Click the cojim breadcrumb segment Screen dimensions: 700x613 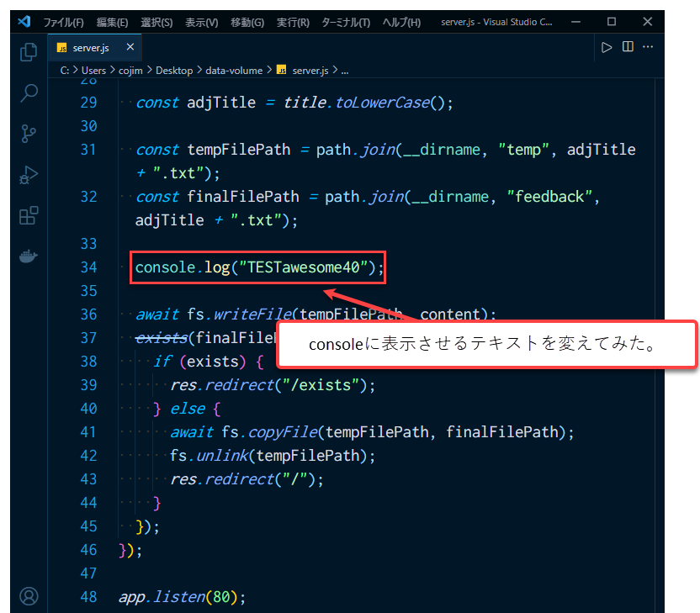point(130,71)
